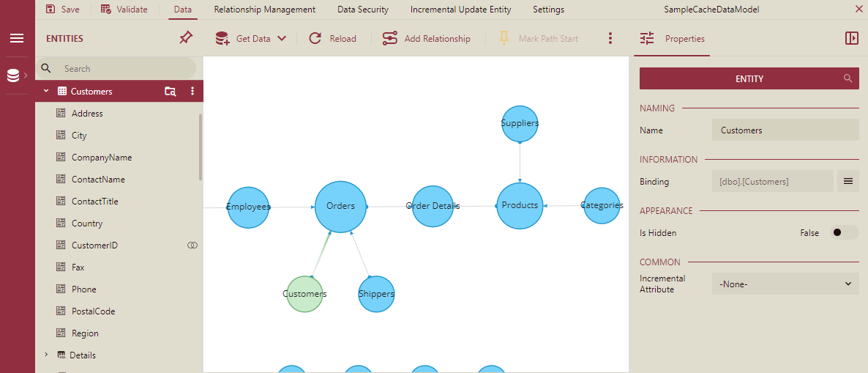
Task: Search within Entity properties
Action: tap(848, 78)
